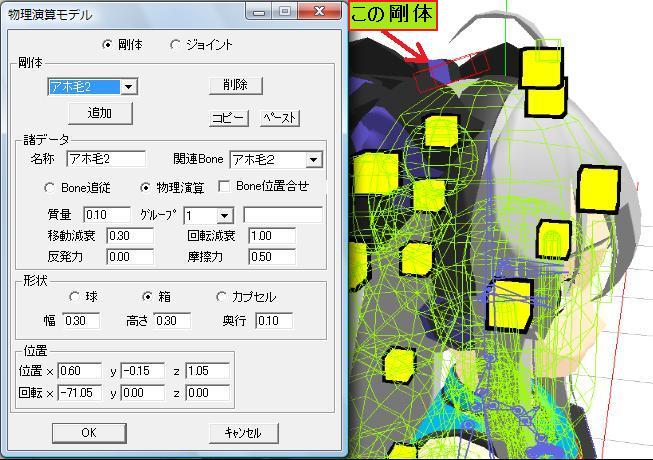
Task: Choose the カプセル shape radio button
Action: point(221,296)
